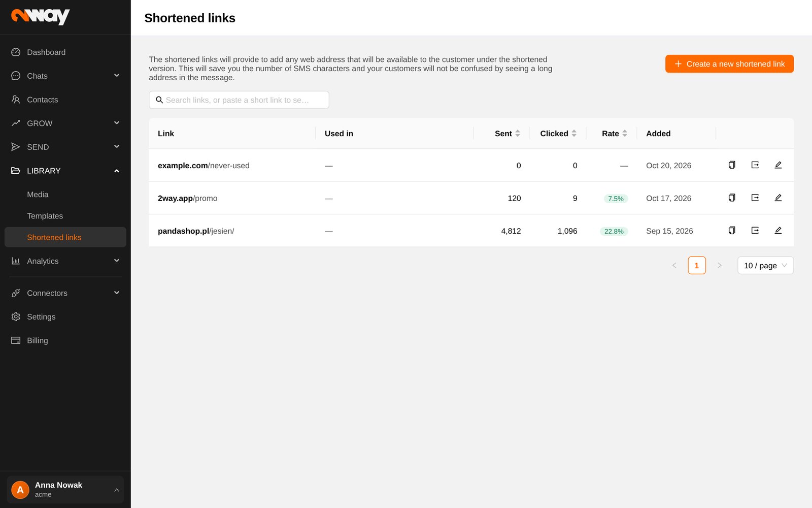The image size is (812, 508).
Task: Click the Connectors plug icon
Action: (16, 293)
